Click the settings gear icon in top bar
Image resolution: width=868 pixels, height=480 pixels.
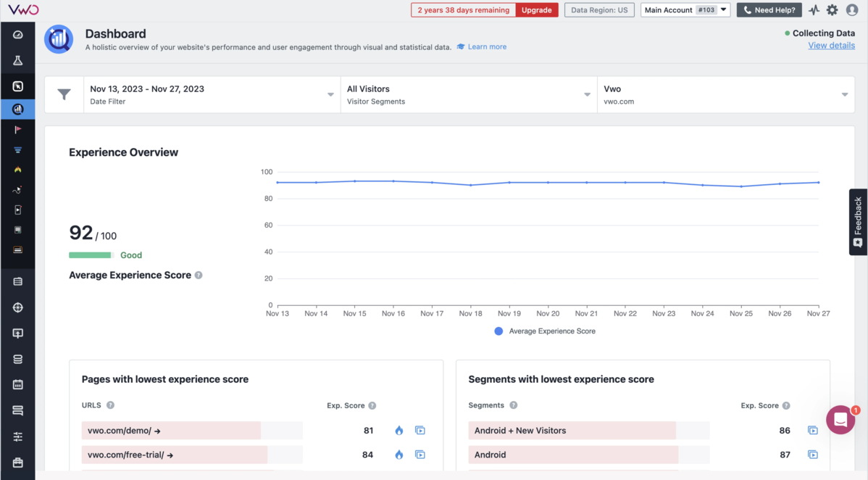832,10
